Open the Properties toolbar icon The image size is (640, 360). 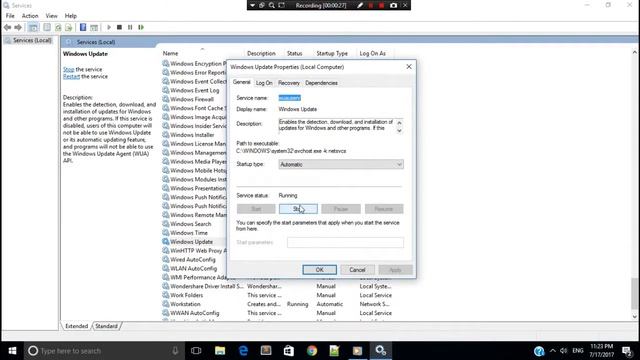point(47,27)
